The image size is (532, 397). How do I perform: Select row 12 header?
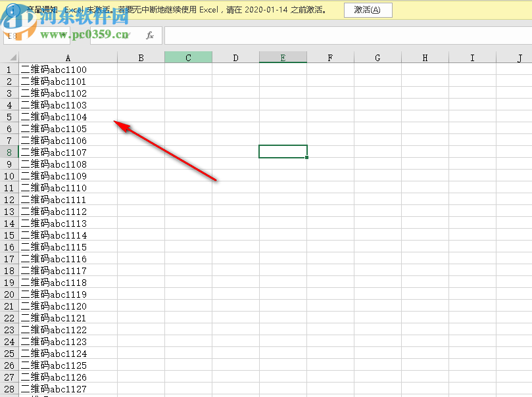coord(9,199)
